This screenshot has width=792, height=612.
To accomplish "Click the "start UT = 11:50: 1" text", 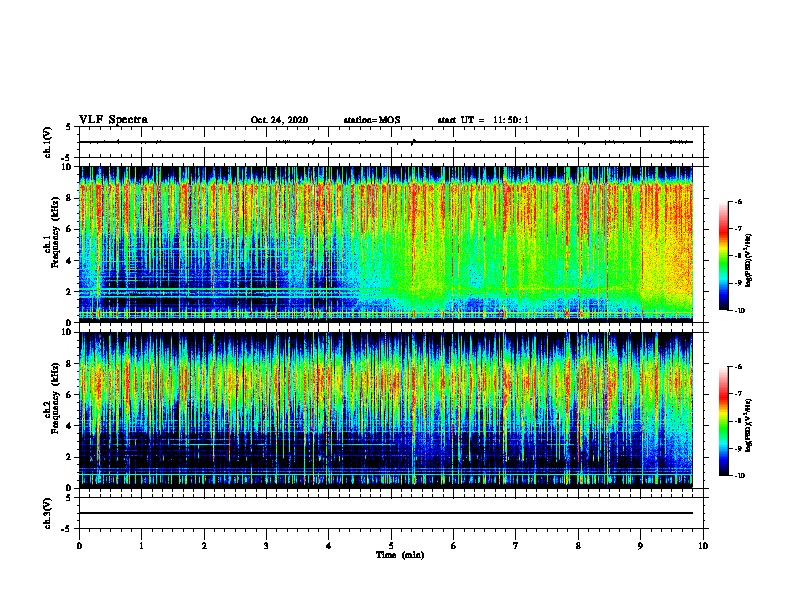I will 483,120.
